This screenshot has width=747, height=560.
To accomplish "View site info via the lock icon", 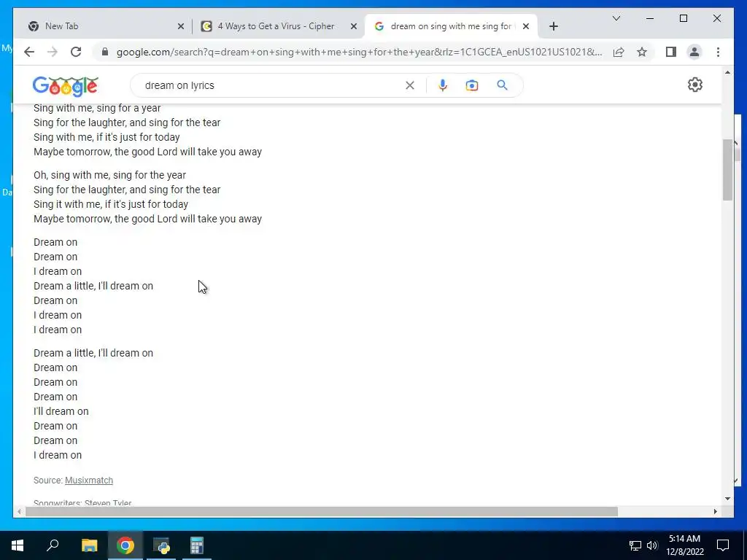I will click(105, 52).
